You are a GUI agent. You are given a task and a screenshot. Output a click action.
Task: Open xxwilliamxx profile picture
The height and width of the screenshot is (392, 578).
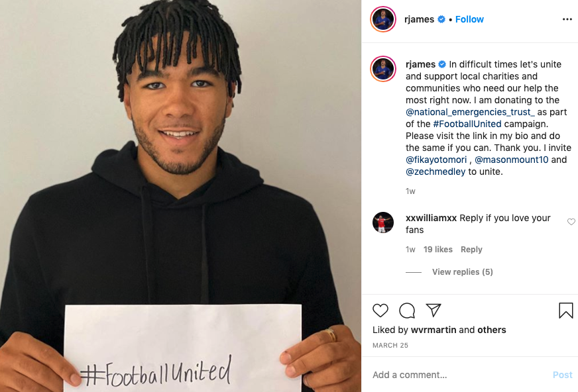tap(383, 222)
